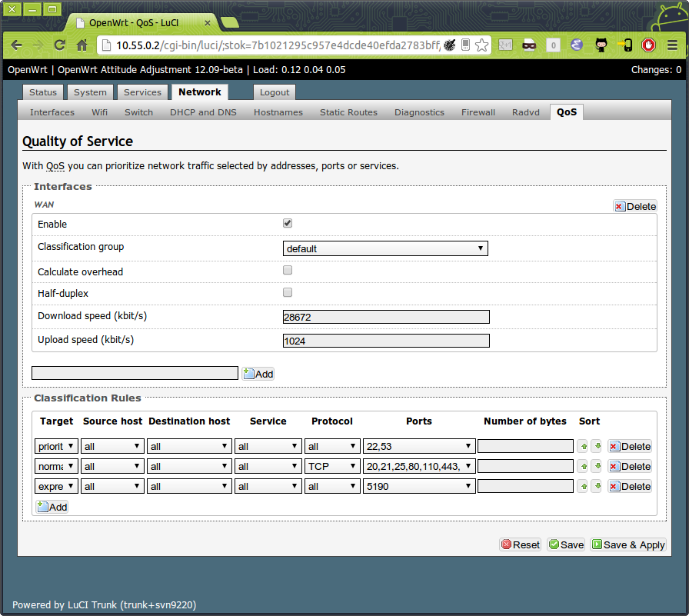Click the browser forward arrow
The image size is (689, 616).
coord(38,45)
